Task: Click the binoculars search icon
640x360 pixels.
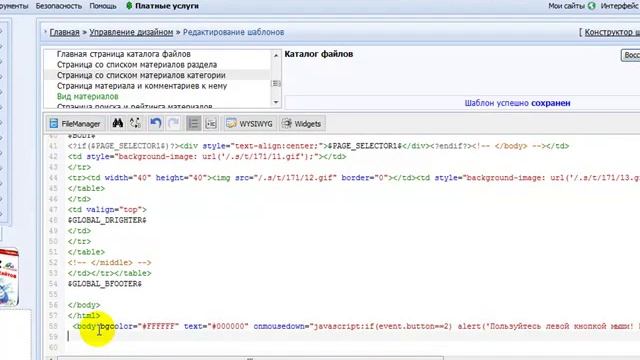Action: pos(118,123)
